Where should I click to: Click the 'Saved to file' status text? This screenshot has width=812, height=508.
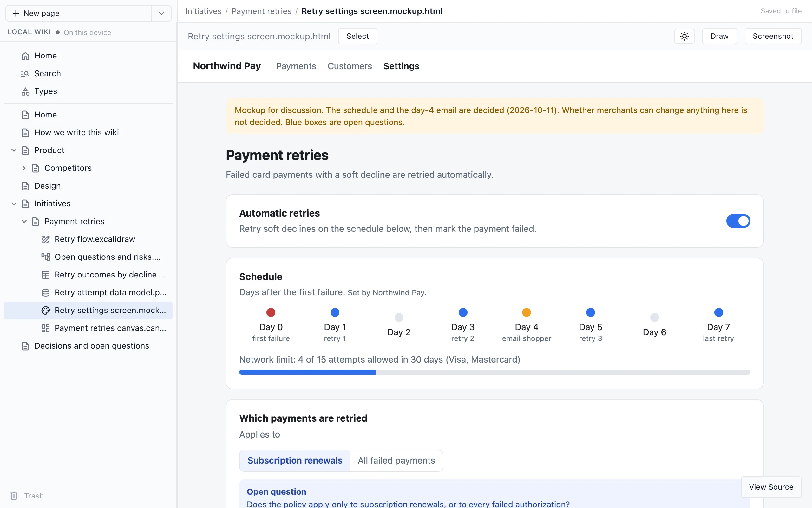(781, 11)
